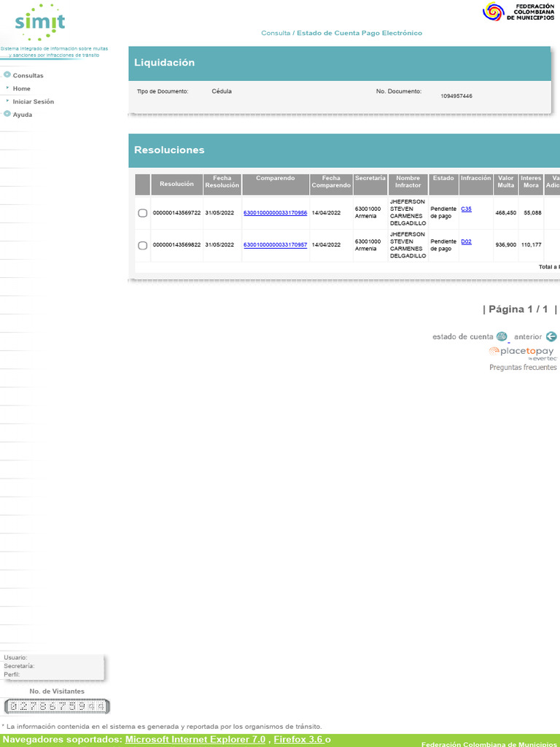Viewport: 560px width, 747px height.
Task: Click the anterior label text
Action: point(528,336)
